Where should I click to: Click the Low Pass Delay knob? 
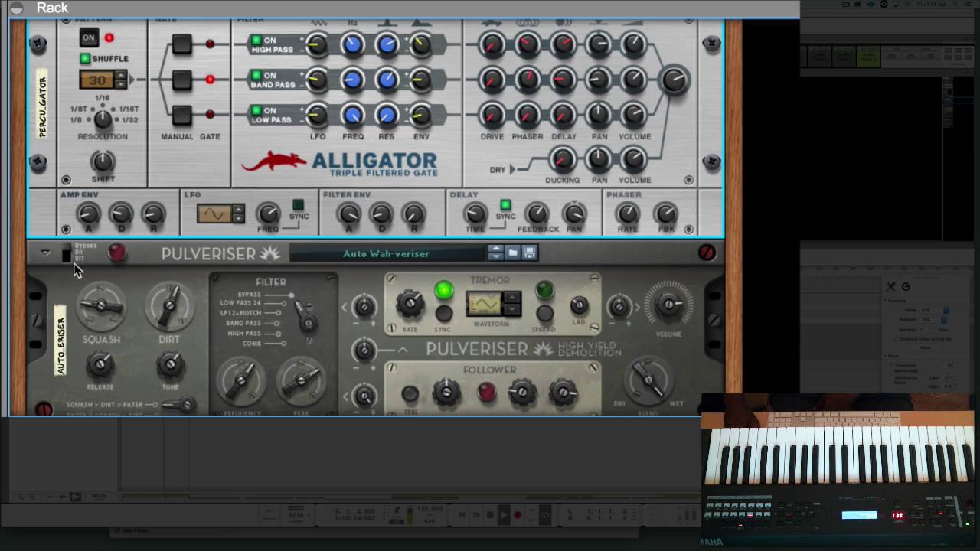coord(563,115)
